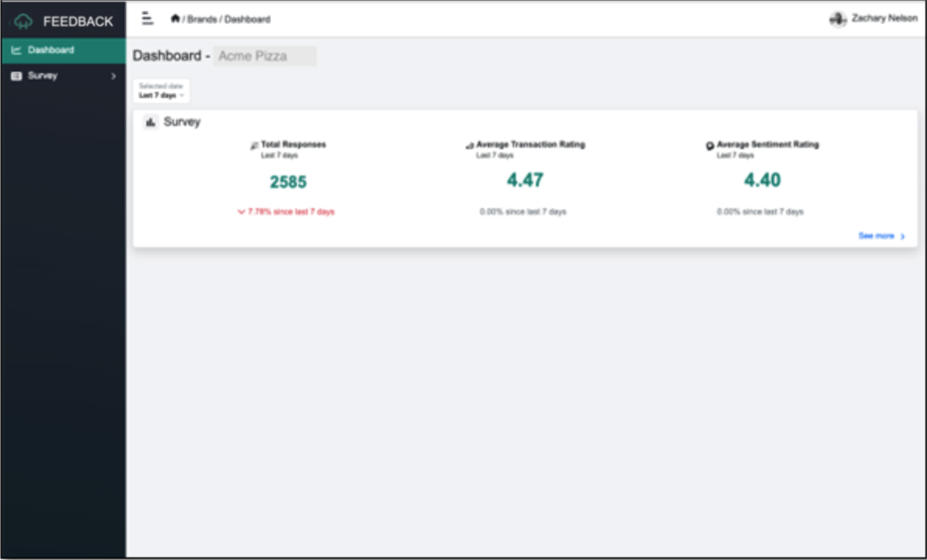The height and width of the screenshot is (560, 927).
Task: Click the home icon in the breadcrumb
Action: coord(177,18)
